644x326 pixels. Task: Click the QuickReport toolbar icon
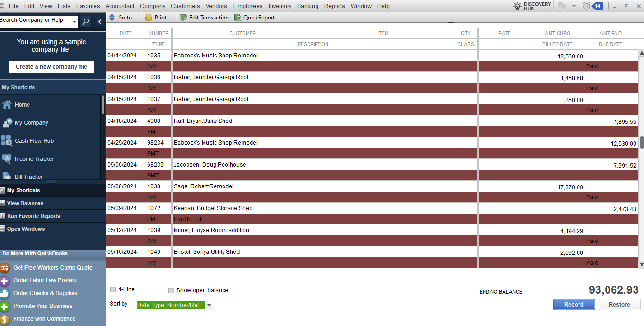pyautogui.click(x=238, y=18)
